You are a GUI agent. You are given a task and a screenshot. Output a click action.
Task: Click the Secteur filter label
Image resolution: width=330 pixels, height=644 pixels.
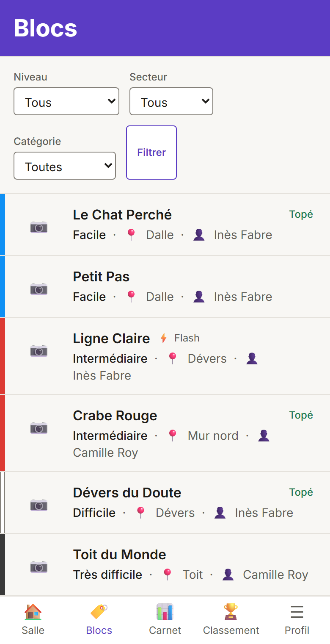click(x=148, y=77)
